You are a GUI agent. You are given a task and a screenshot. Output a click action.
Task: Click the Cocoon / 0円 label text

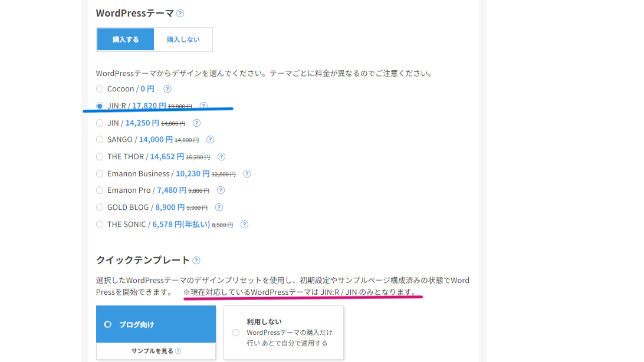tap(130, 88)
